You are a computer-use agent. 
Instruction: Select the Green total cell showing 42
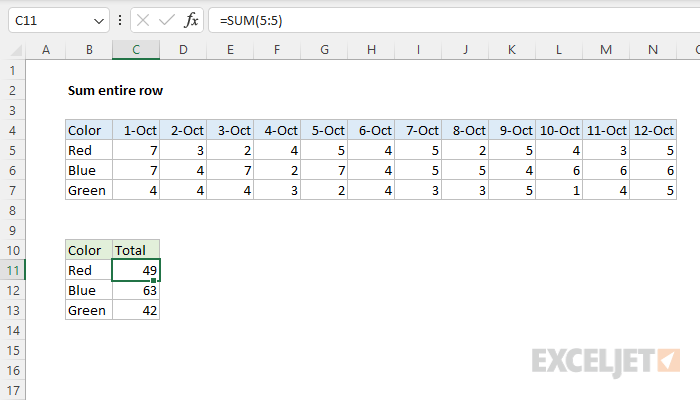[136, 310]
